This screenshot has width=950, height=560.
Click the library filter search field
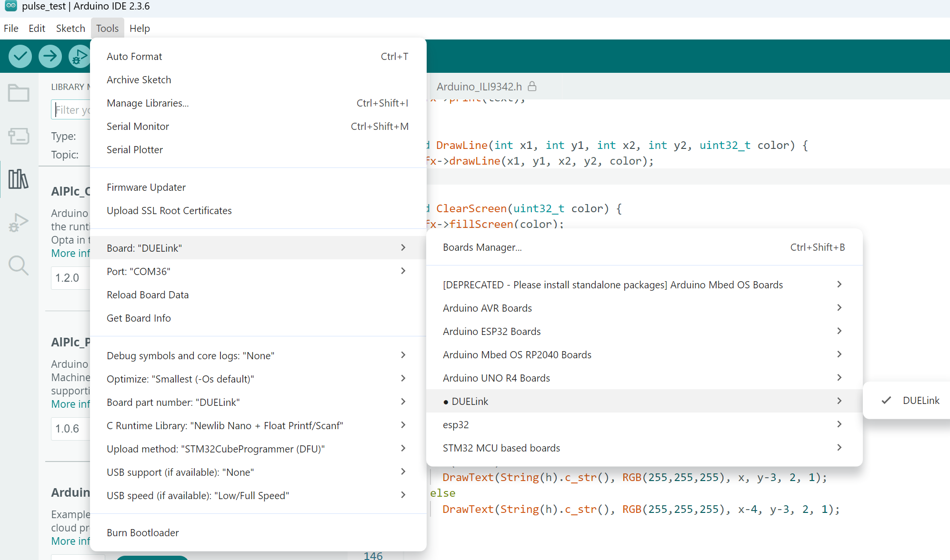pyautogui.click(x=71, y=110)
